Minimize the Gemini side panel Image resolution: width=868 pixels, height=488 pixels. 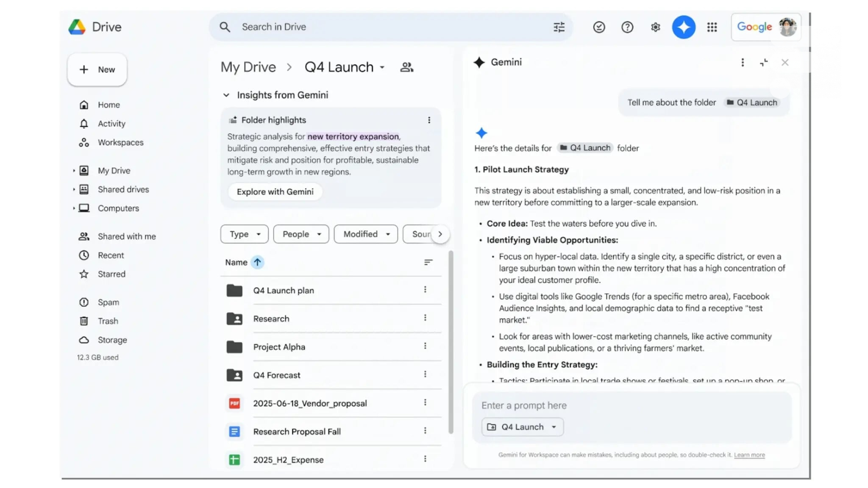point(764,62)
